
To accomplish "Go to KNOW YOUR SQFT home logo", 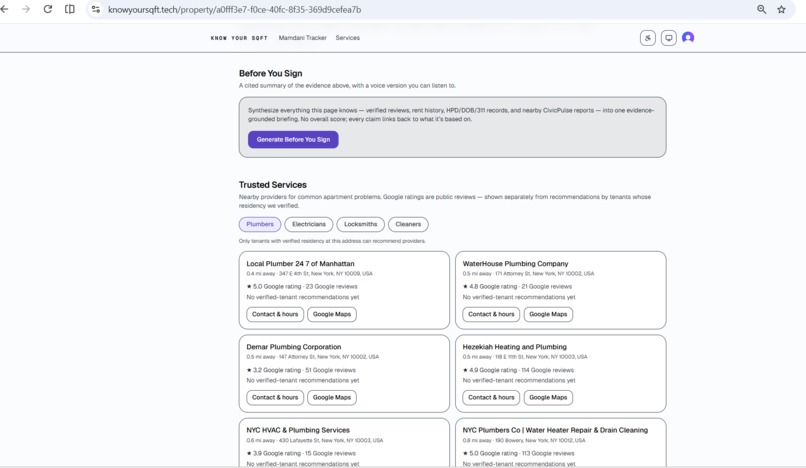I will pyautogui.click(x=239, y=38).
